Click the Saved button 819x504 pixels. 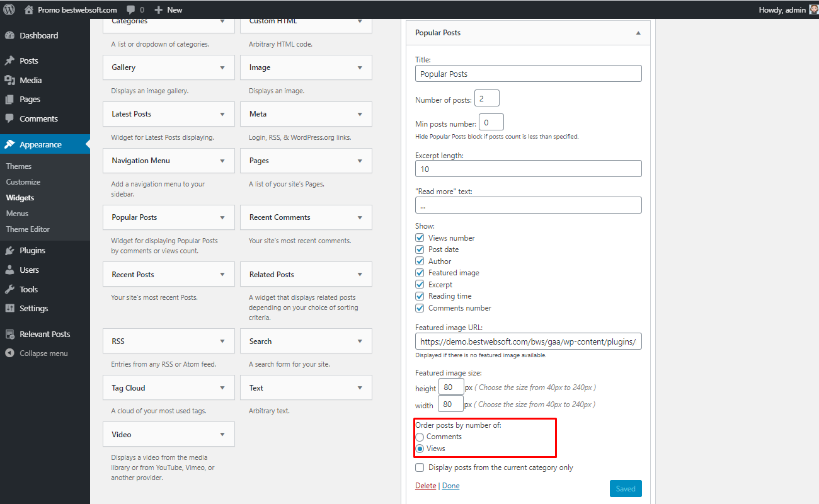pos(626,489)
